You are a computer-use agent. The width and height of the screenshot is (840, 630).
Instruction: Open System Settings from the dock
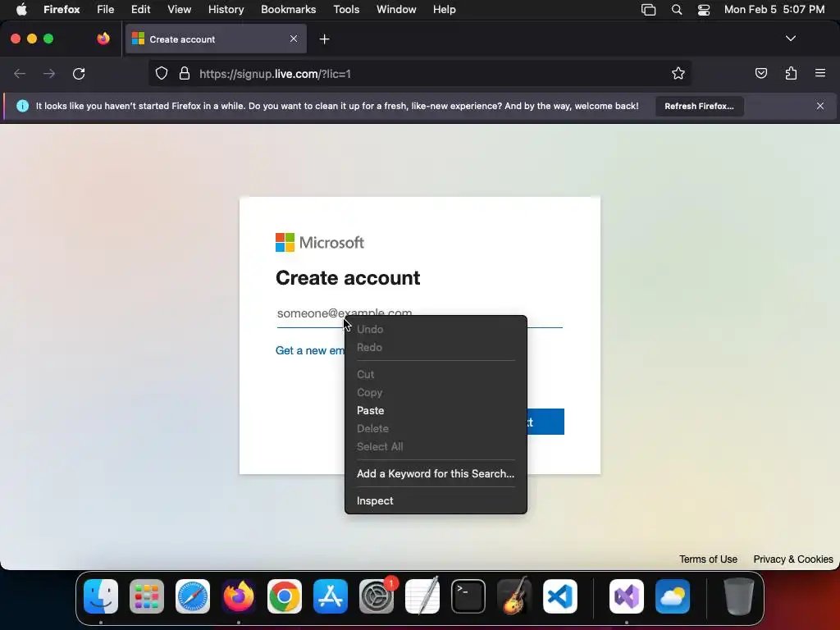pyautogui.click(x=377, y=596)
